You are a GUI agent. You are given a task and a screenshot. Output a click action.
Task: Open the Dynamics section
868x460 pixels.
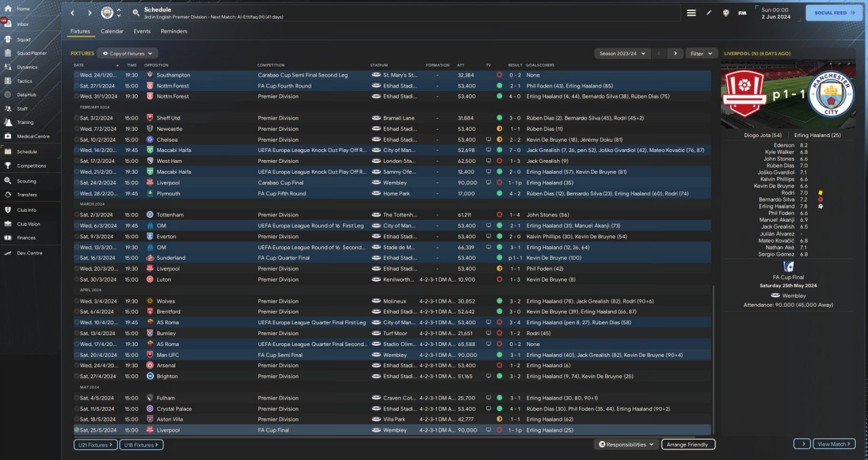point(27,67)
